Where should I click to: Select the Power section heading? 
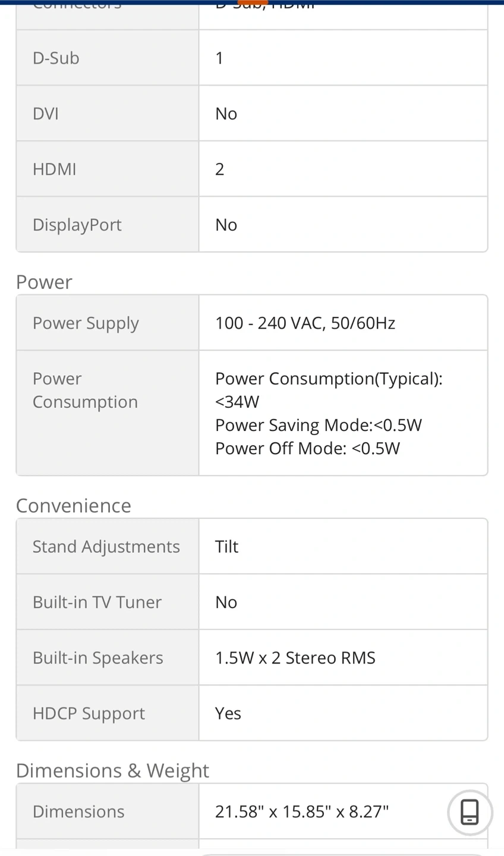45,282
